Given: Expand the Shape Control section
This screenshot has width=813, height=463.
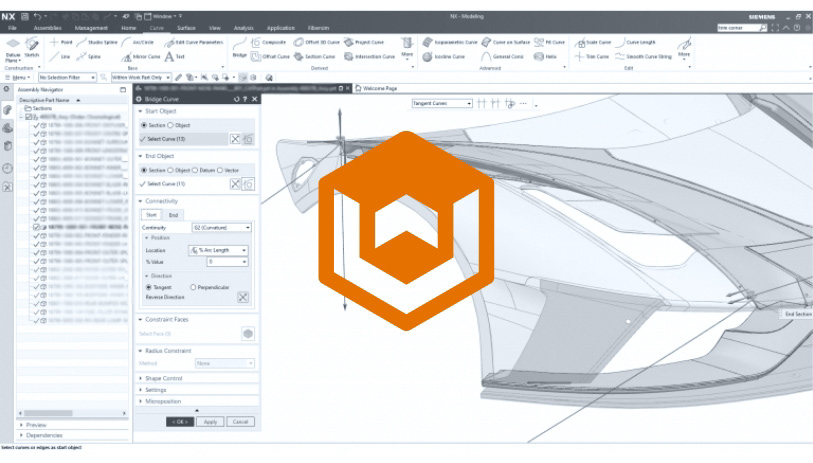Looking at the screenshot, I should (x=141, y=378).
